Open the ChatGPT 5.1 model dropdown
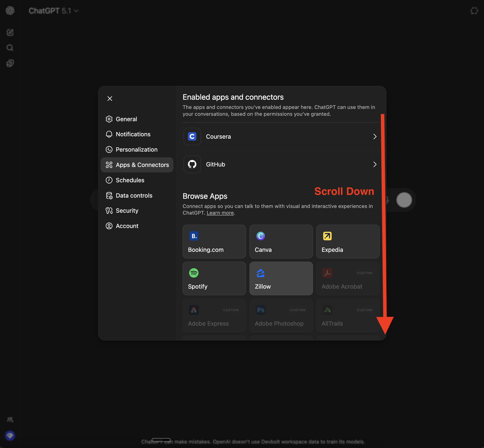Image resolution: width=484 pixels, height=448 pixels. [x=53, y=11]
